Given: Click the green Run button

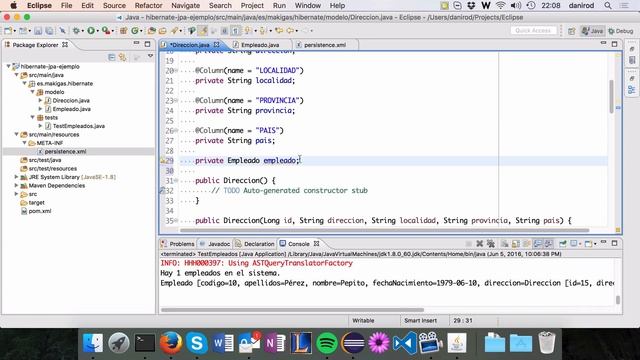Looking at the screenshot, I should pyautogui.click(x=91, y=31).
